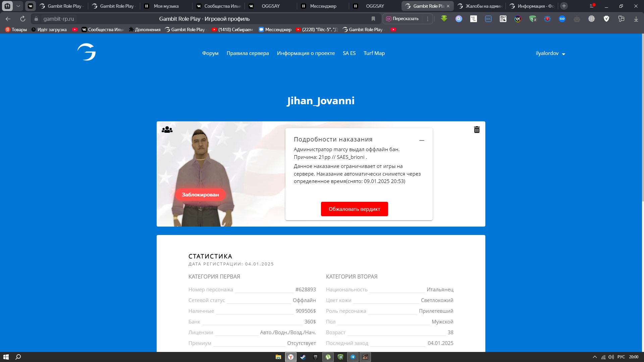Viewport: 644px width, 362px height.
Task: Click the trash icon on character card
Action: pyautogui.click(x=477, y=130)
